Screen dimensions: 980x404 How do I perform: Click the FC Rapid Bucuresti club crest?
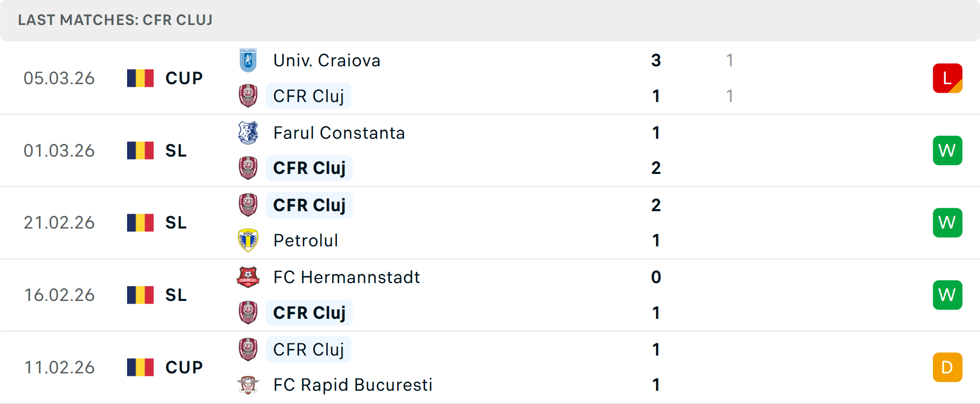click(x=248, y=385)
